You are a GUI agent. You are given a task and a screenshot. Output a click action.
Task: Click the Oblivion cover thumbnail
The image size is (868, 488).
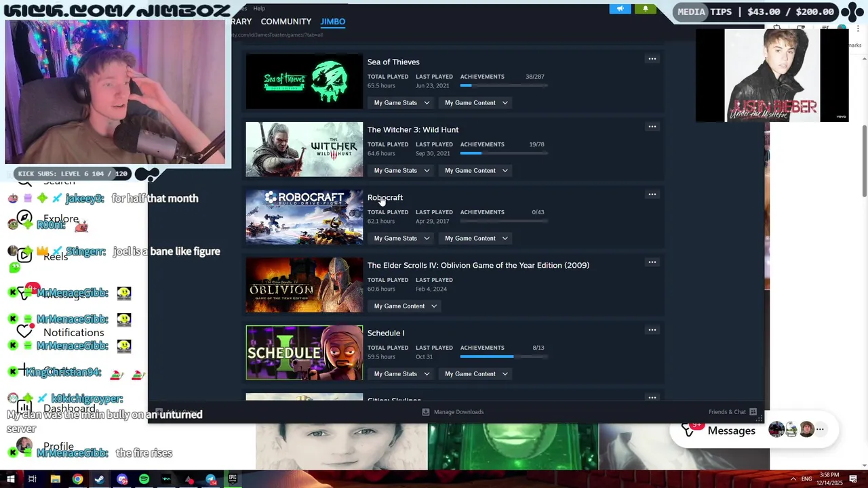tap(304, 285)
